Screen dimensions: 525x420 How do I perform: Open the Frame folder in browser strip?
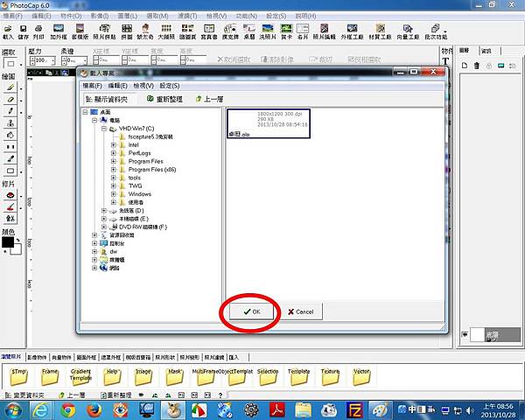(50, 377)
